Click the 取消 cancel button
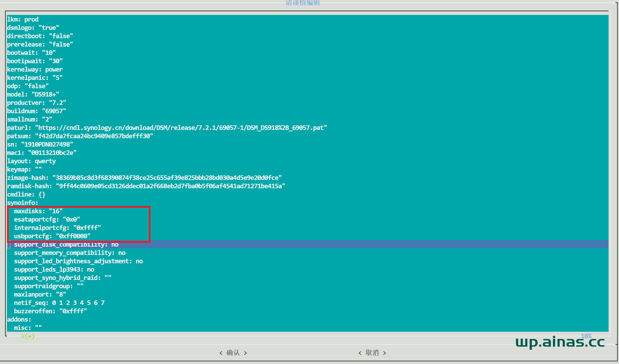619x364 pixels. click(x=372, y=353)
